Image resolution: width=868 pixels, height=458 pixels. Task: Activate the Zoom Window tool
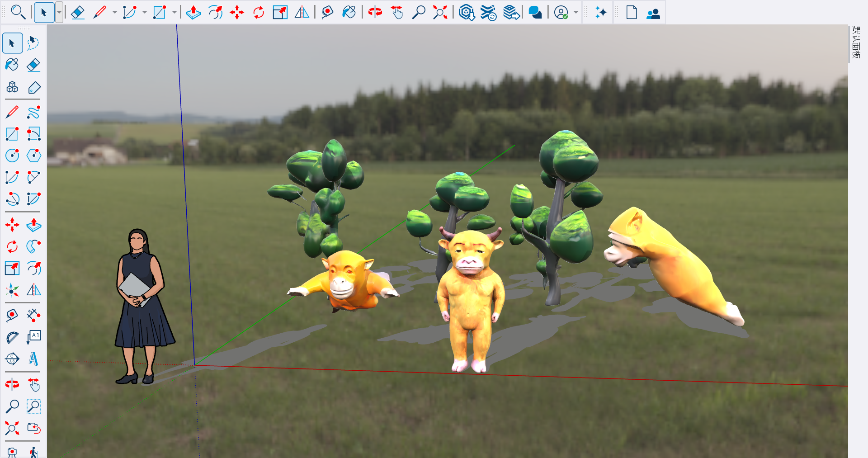pos(33,406)
